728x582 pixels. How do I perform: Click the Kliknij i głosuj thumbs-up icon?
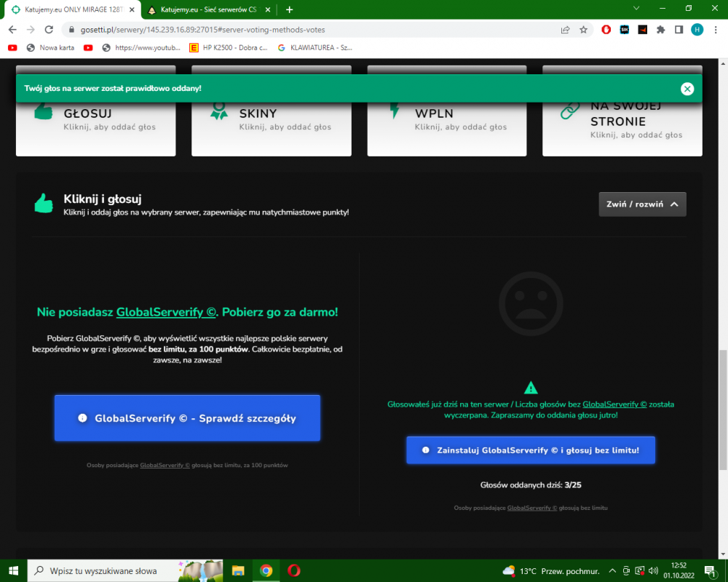tap(44, 203)
